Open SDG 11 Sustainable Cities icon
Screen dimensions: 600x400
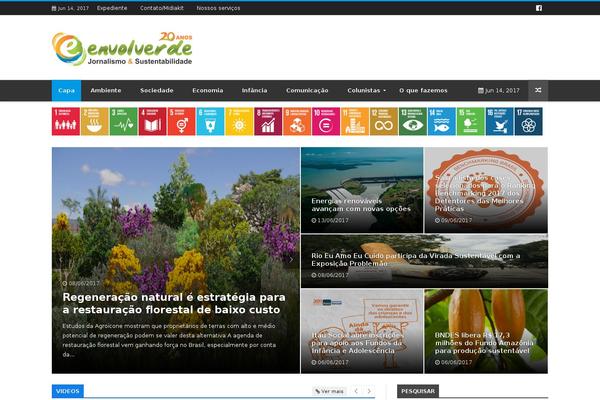[x=355, y=121]
